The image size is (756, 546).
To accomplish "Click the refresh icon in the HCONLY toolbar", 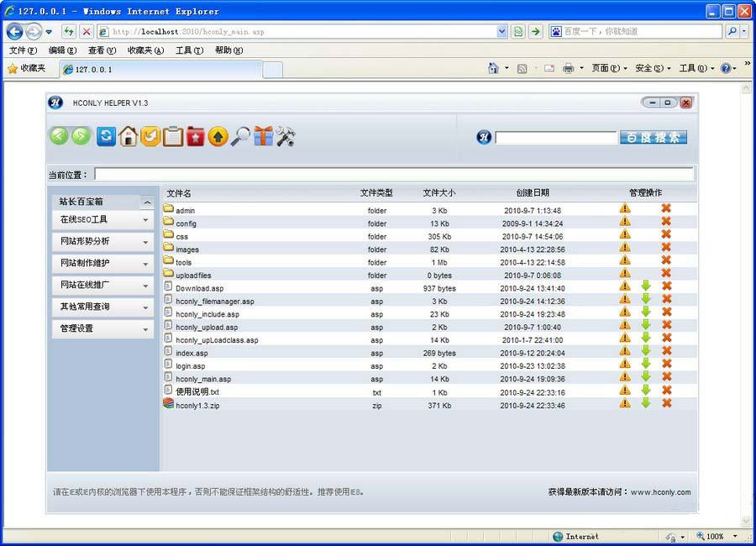I will point(106,136).
